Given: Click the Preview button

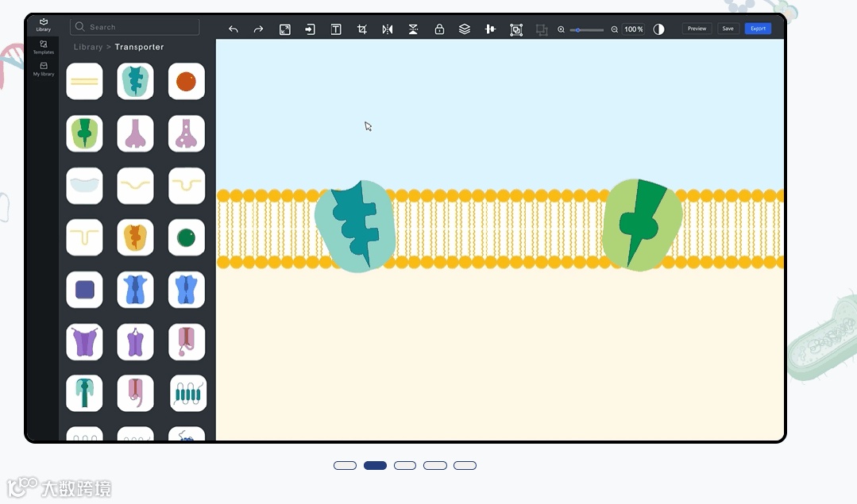Looking at the screenshot, I should click(697, 29).
